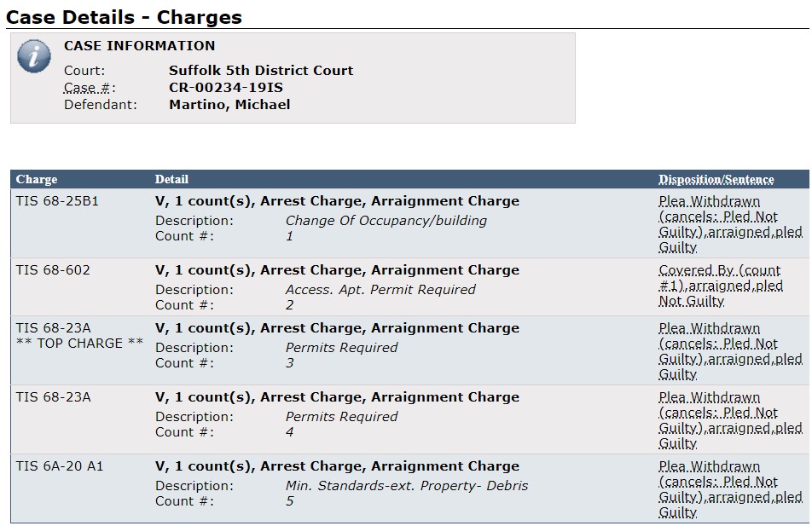The height and width of the screenshot is (526, 812).
Task: Select the Detail column header
Action: (171, 179)
